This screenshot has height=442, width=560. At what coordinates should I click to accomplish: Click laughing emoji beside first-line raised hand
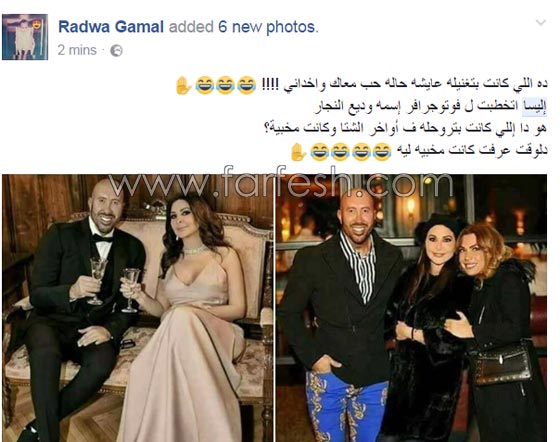coord(205,85)
